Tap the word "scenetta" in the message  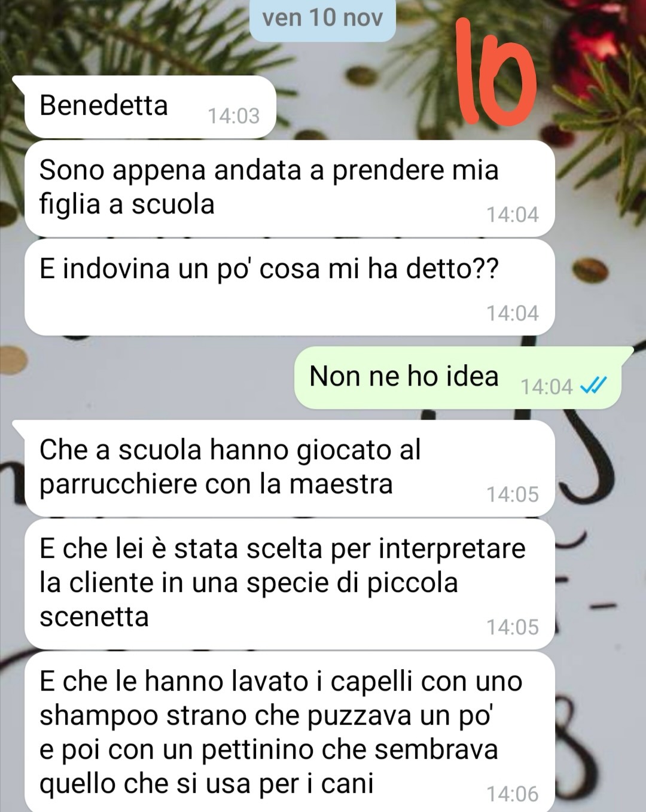[x=94, y=616]
